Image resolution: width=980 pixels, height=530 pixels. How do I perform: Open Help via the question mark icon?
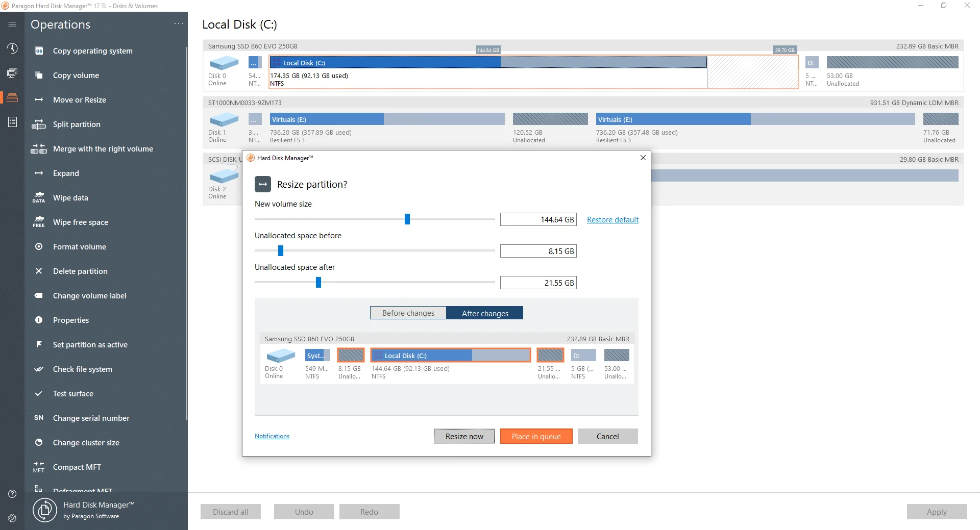point(11,493)
